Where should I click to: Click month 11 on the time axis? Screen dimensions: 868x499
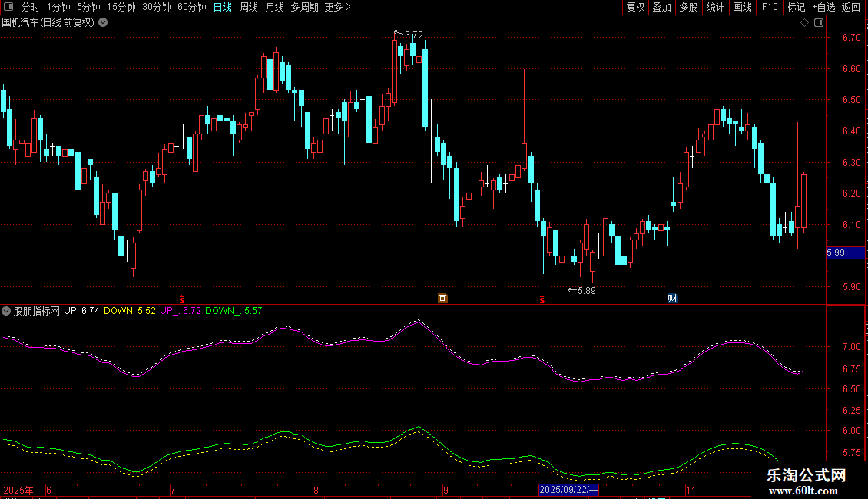pos(691,490)
